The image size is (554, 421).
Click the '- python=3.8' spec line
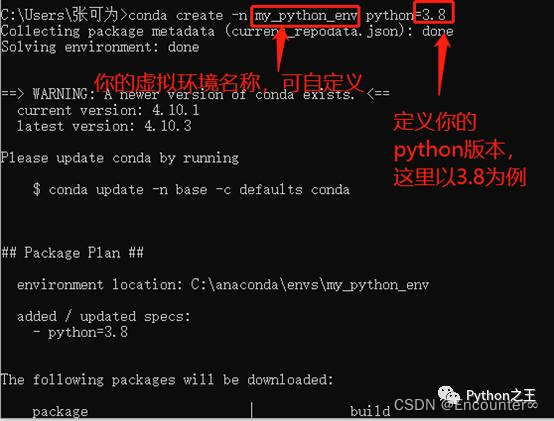tap(80, 332)
